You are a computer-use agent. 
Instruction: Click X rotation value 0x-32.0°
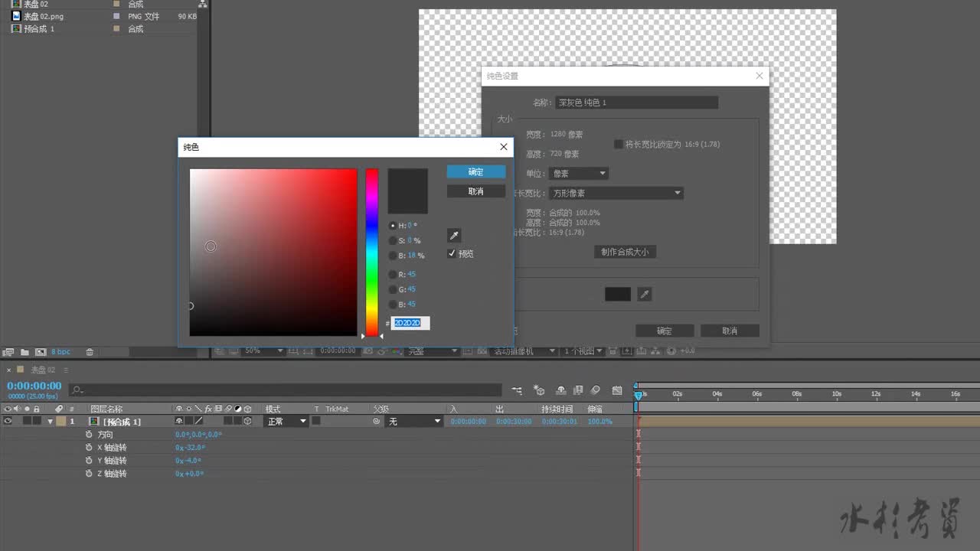pyautogui.click(x=190, y=447)
